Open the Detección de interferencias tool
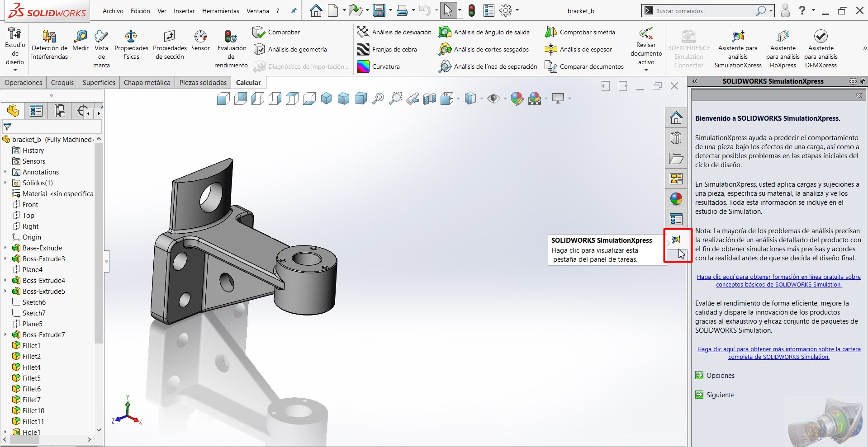 [x=49, y=45]
